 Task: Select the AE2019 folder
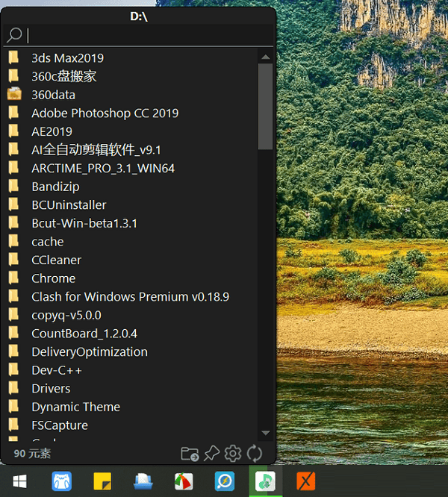pos(131,131)
